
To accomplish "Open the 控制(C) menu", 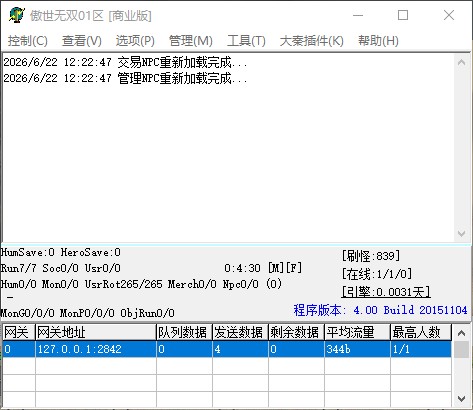I will pyautogui.click(x=28, y=41).
